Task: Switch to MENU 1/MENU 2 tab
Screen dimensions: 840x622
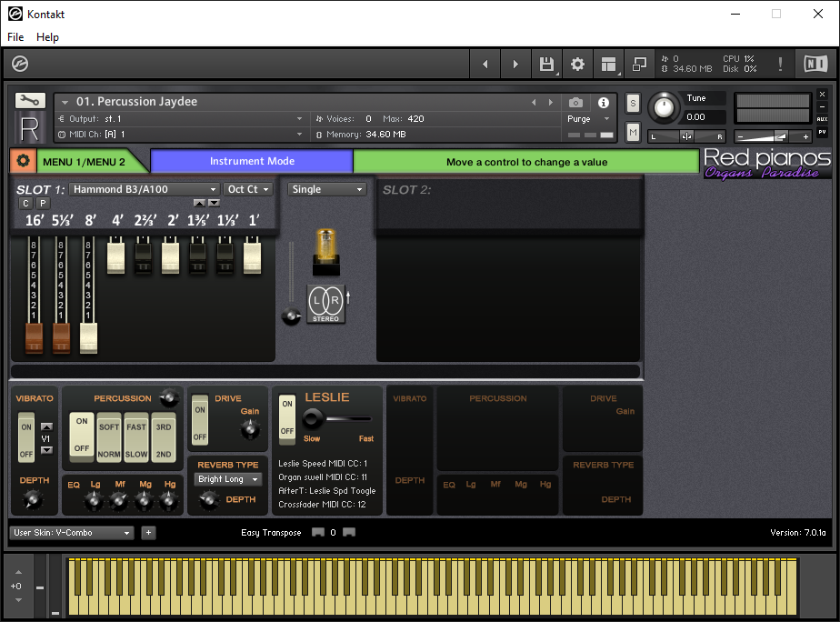Action: coord(84,162)
